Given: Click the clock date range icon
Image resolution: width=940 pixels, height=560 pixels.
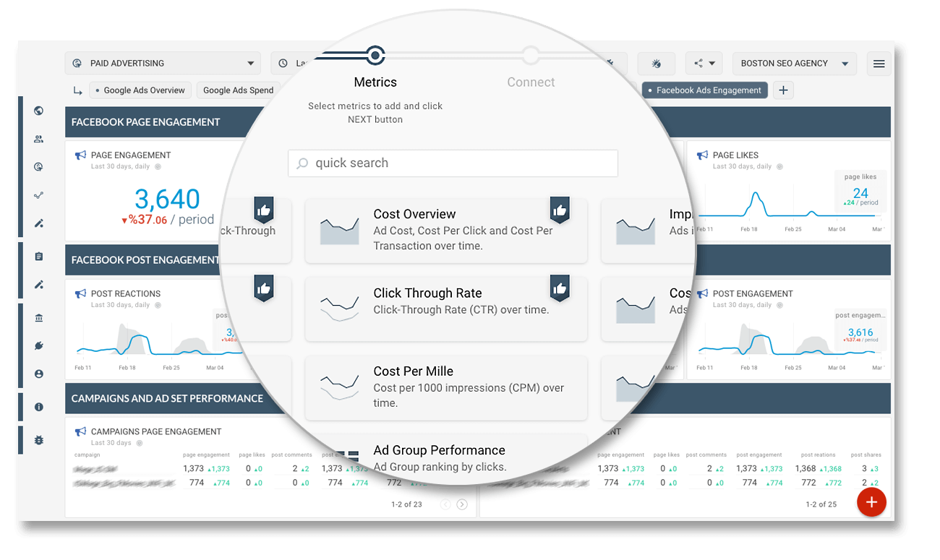Looking at the screenshot, I should click(x=283, y=64).
